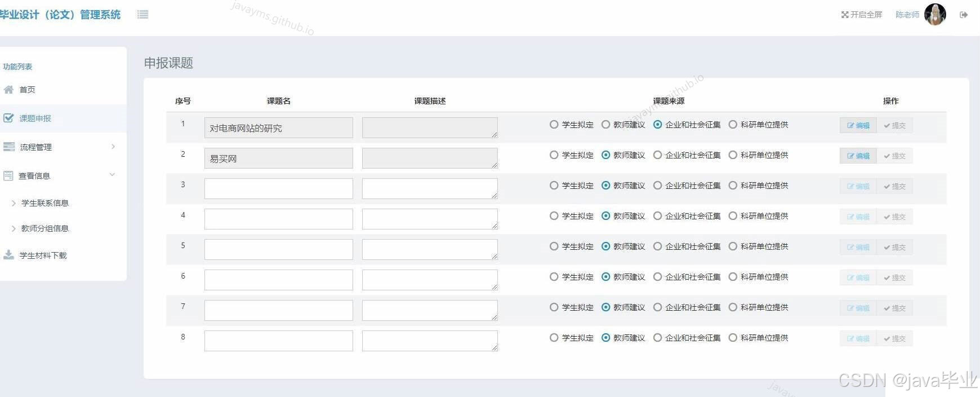The width and height of the screenshot is (980, 397).
Task: Click 编辑 button for row 1
Action: click(858, 126)
